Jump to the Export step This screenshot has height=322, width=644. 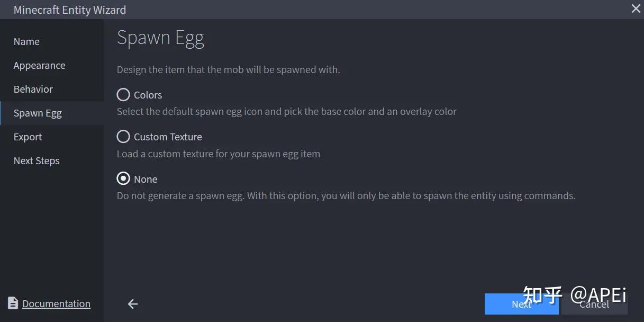pos(28,137)
